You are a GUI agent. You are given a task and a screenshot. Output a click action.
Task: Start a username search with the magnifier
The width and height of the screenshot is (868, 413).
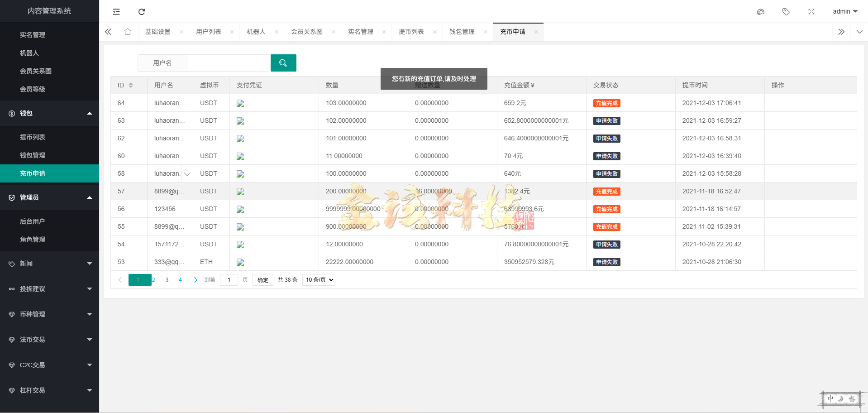coord(283,63)
